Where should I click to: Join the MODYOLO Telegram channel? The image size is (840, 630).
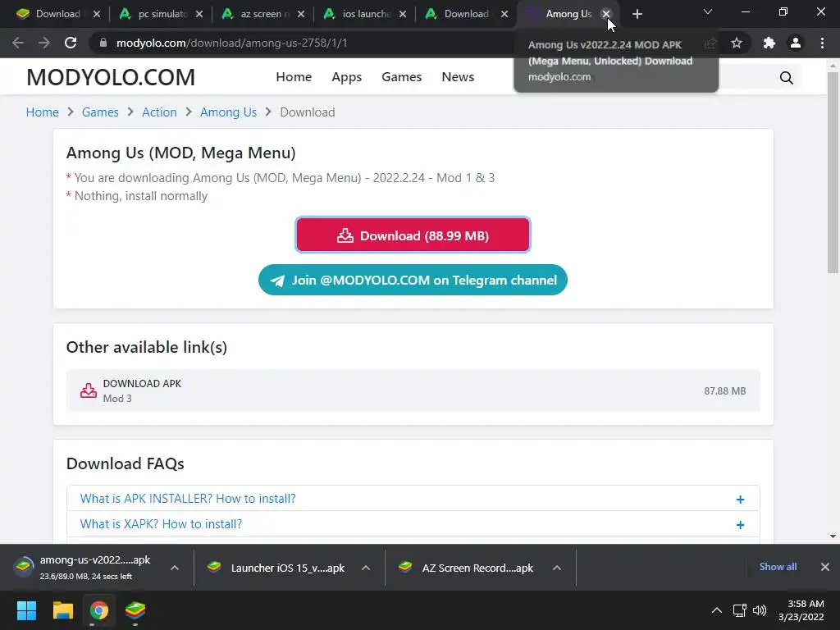413,280
